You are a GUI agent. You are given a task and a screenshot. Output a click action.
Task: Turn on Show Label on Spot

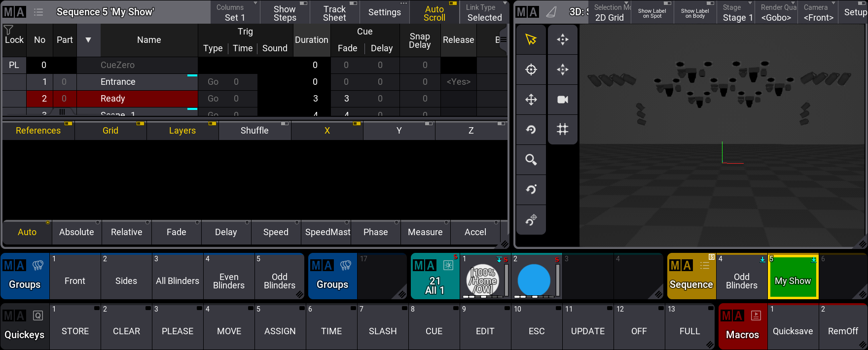pyautogui.click(x=652, y=13)
